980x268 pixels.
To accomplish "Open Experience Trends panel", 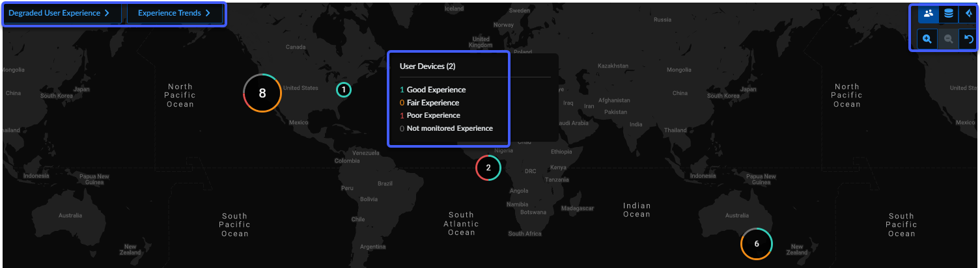I will [174, 13].
